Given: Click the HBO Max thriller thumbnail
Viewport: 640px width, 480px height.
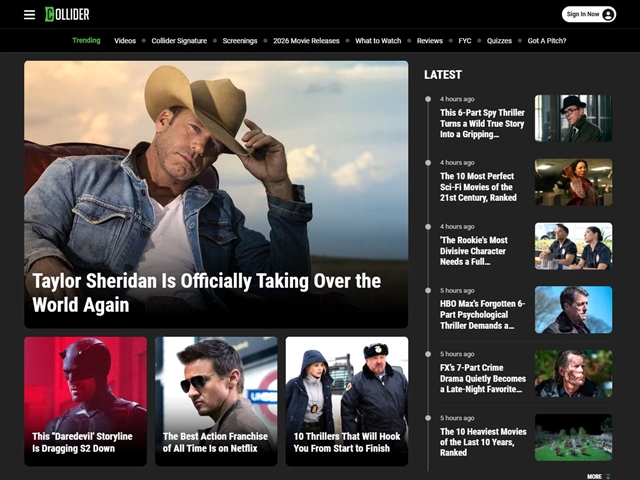Looking at the screenshot, I should 573,309.
